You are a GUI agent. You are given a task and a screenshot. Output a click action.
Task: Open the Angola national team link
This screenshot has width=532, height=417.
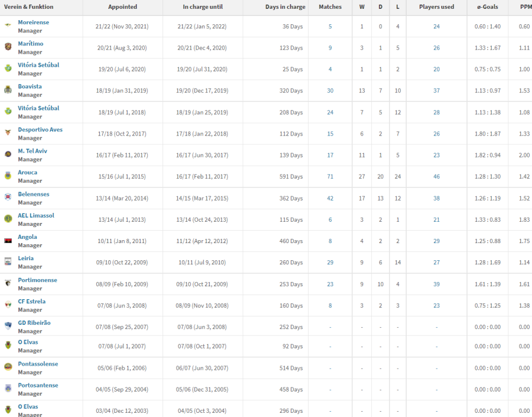pos(27,237)
